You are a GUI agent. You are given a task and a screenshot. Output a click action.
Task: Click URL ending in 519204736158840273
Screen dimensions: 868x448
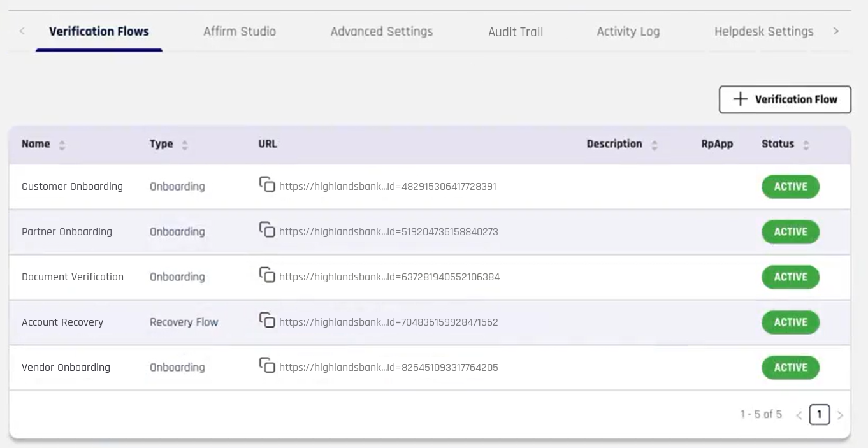point(389,232)
